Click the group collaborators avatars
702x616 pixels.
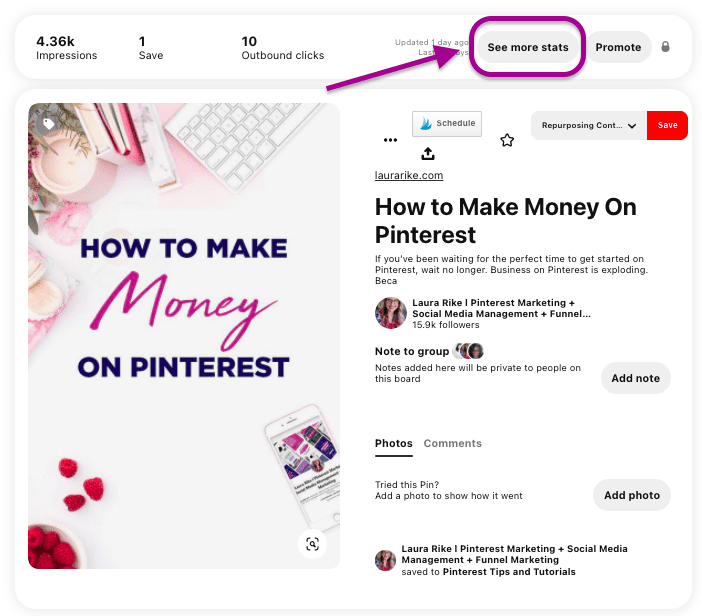click(x=469, y=351)
